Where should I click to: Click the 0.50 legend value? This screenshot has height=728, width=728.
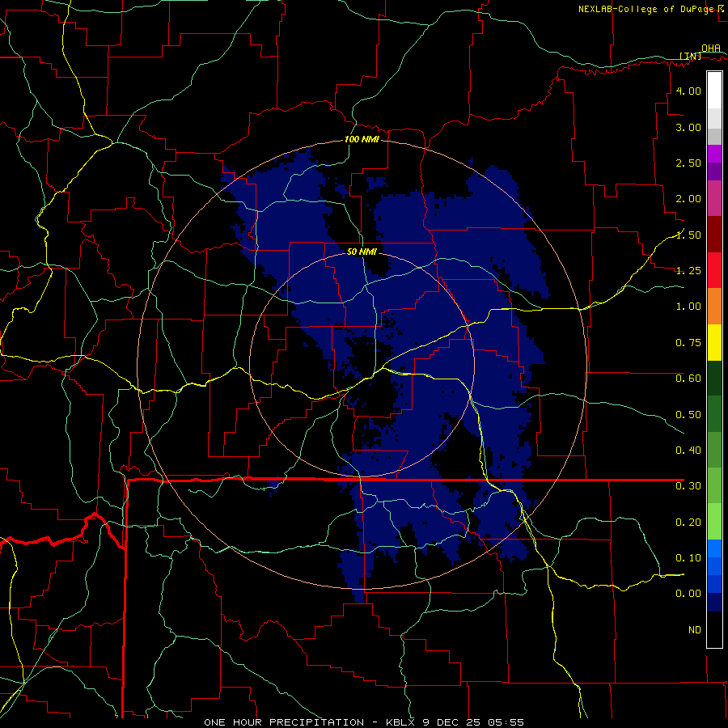(x=688, y=415)
